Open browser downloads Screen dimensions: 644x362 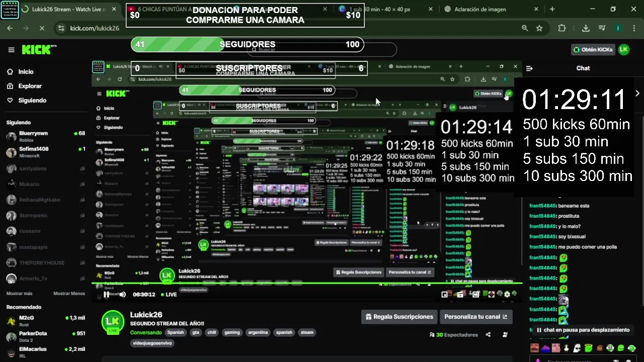pos(586,28)
